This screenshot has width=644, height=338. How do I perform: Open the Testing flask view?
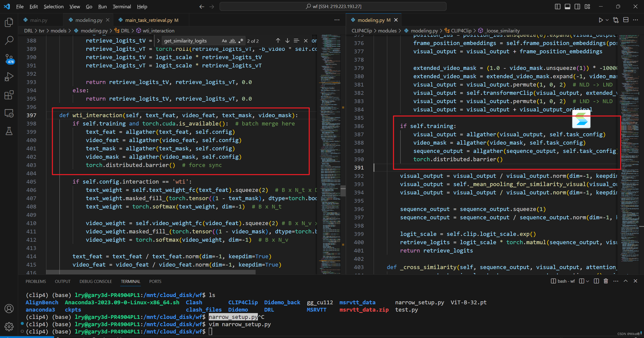[x=9, y=131]
